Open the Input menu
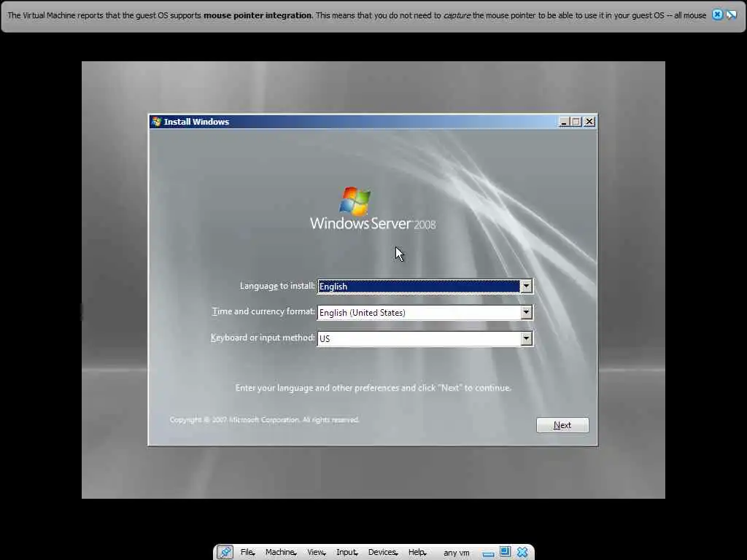The image size is (747, 560). pos(347,552)
